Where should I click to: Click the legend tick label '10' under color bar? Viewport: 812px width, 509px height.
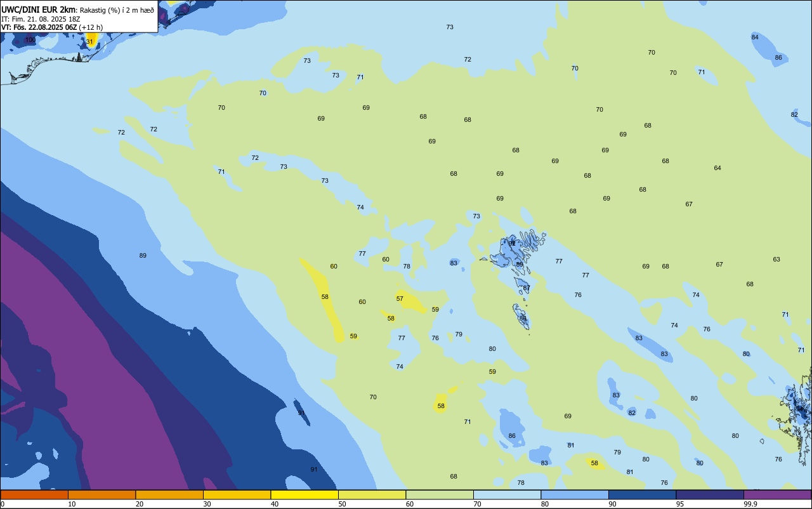72,504
